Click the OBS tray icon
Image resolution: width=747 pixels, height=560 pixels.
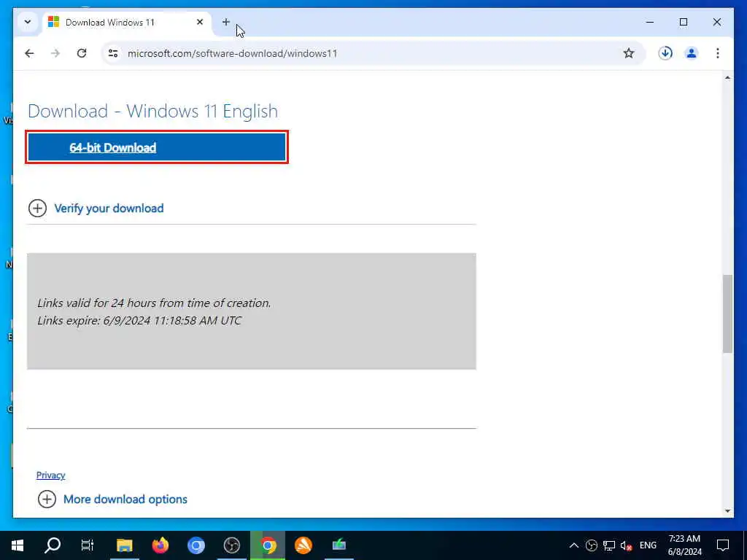tap(591, 545)
